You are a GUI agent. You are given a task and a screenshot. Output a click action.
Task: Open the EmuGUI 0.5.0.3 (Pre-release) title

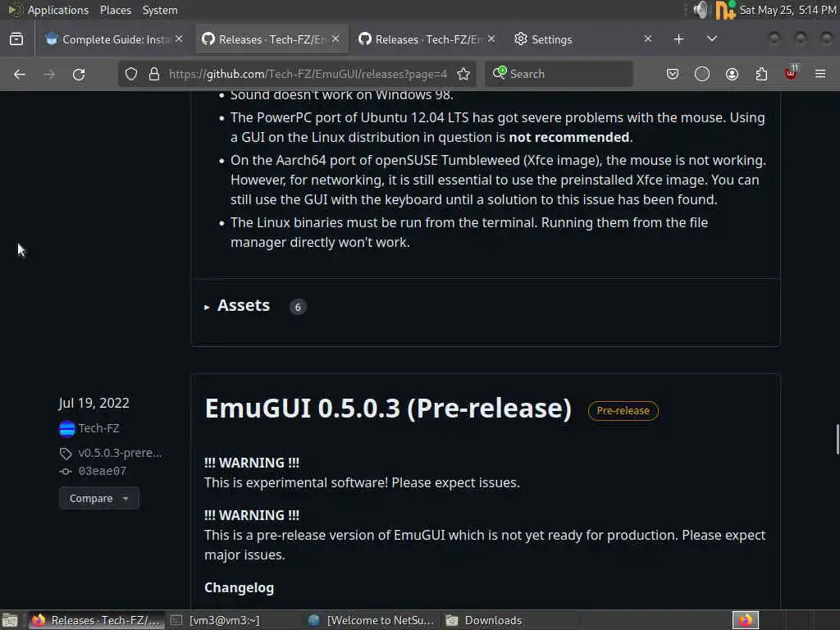388,409
